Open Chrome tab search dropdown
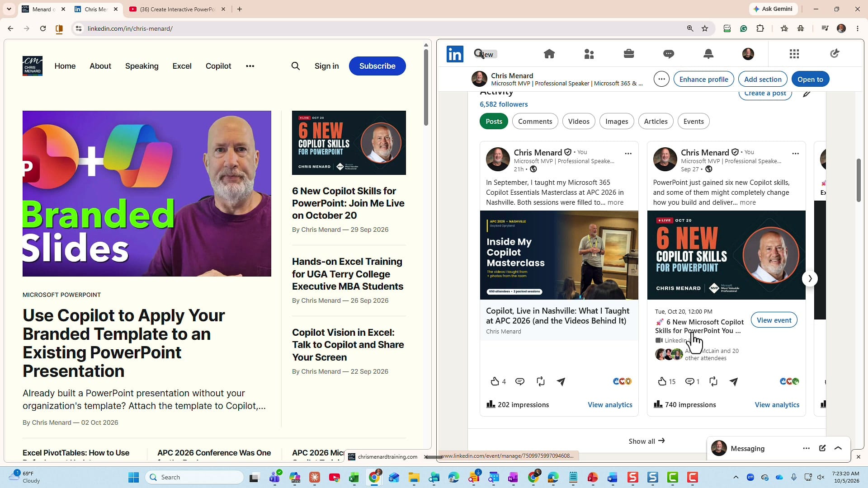 9,9
